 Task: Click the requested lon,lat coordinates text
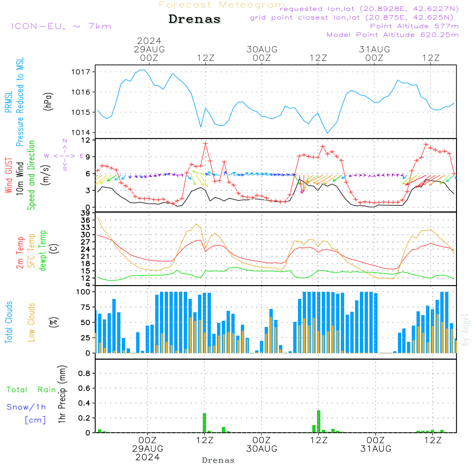[x=369, y=9]
